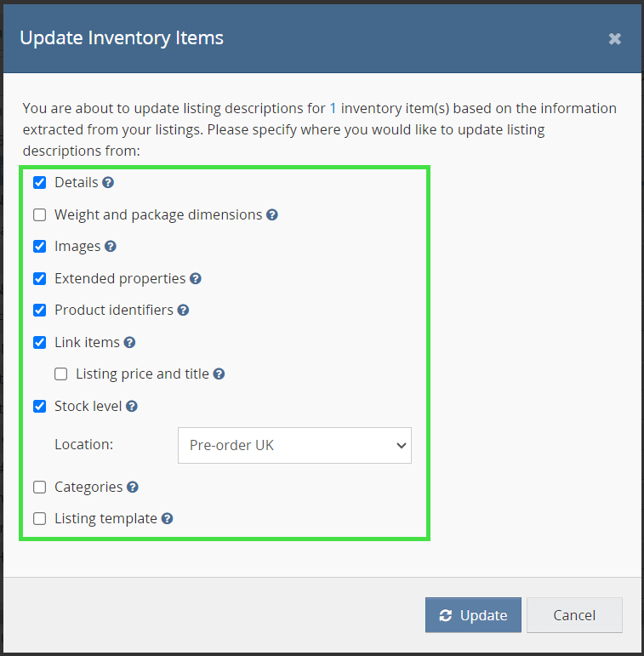Click help icon next to Listing template
644x656 pixels.
[x=168, y=519]
